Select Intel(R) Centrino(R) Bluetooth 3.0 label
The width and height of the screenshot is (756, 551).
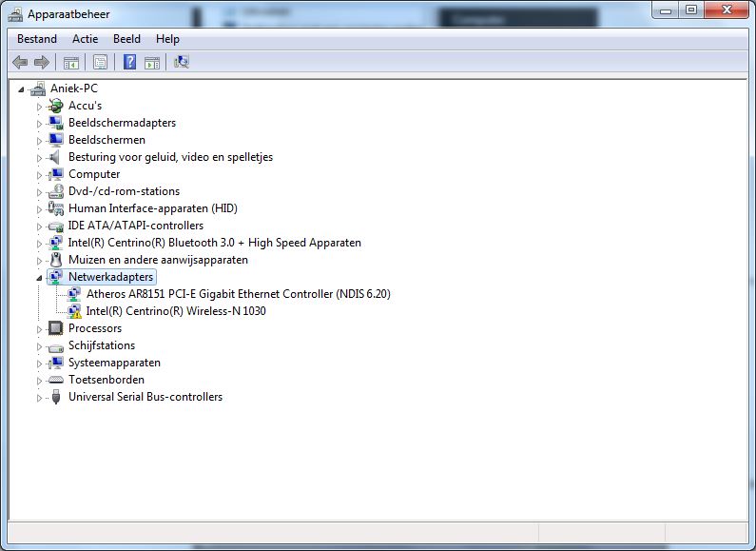pos(215,243)
